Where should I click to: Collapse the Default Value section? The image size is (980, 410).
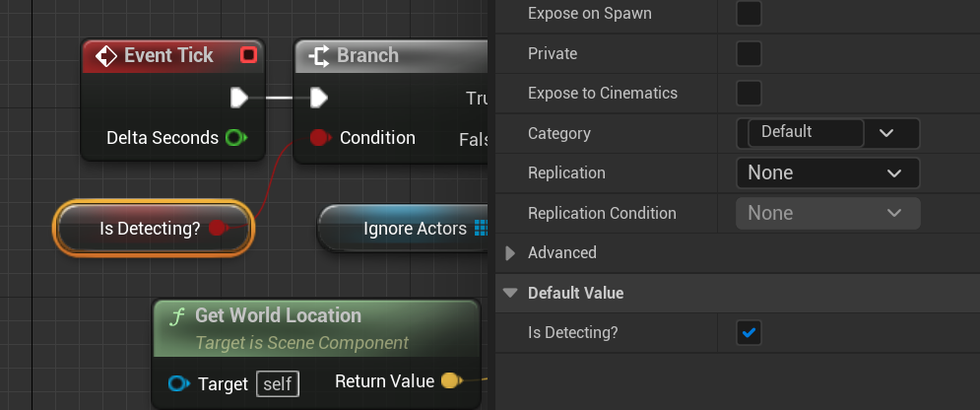point(510,293)
